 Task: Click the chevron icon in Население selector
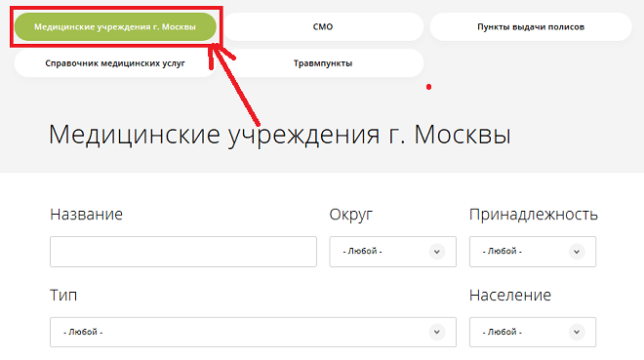point(577,332)
